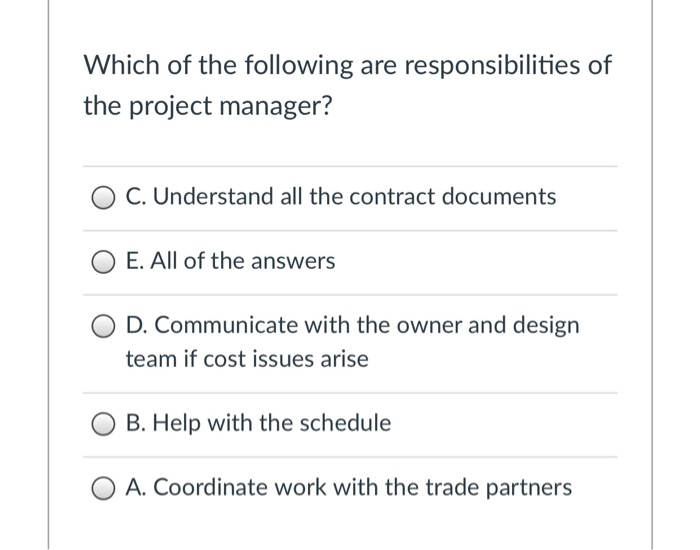700x550 pixels.
Task: Click 'the project manager?' question line
Action: point(206,105)
